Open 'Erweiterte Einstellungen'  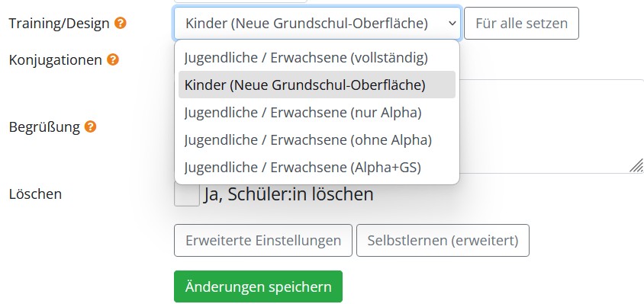click(263, 241)
